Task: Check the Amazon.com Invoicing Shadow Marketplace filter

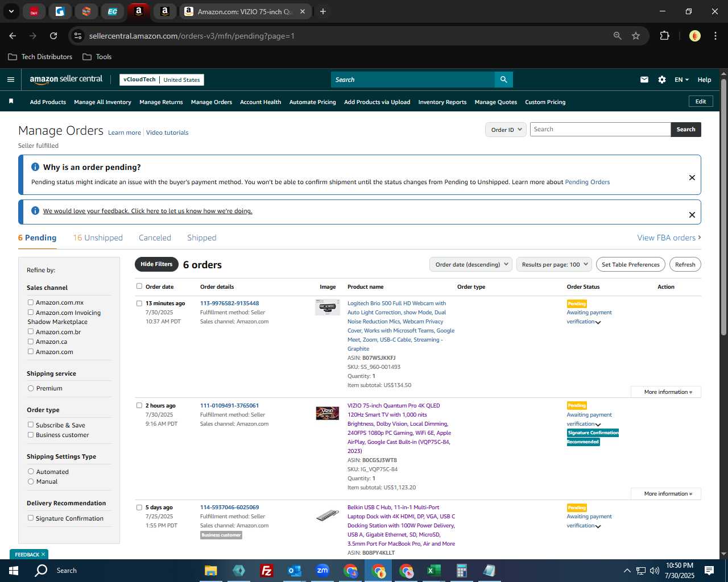Action: pyautogui.click(x=31, y=312)
